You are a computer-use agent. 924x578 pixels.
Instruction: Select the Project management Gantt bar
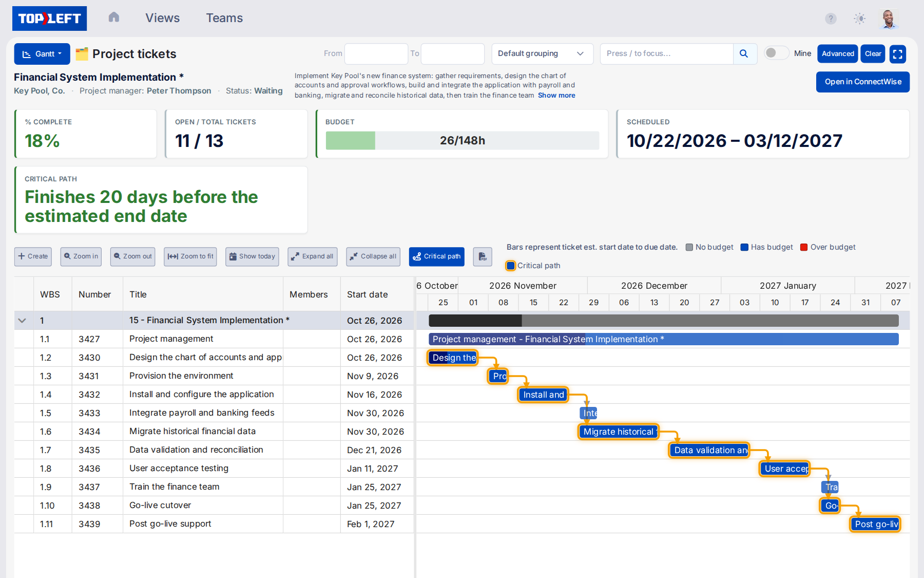[664, 339]
